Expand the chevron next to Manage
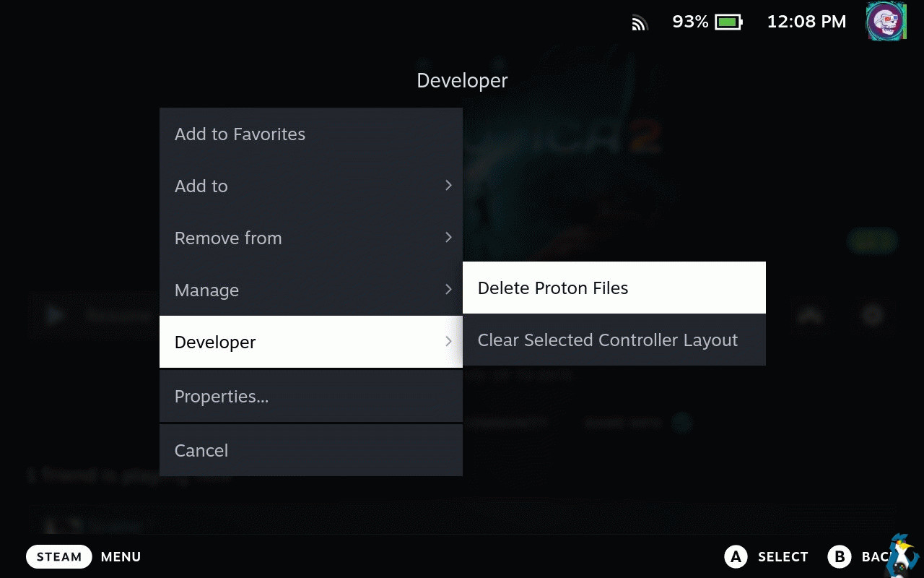924x578 pixels. click(x=448, y=290)
